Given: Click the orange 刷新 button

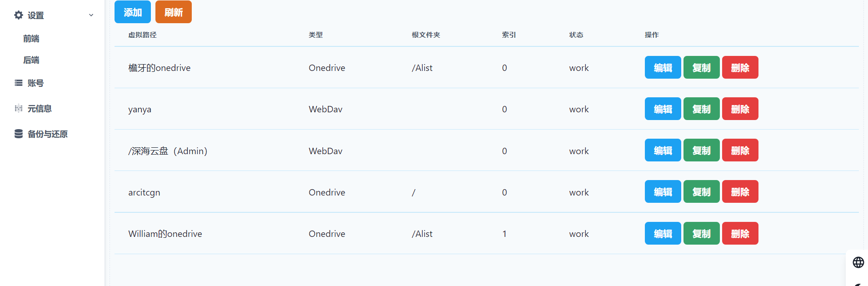Looking at the screenshot, I should click(174, 12).
